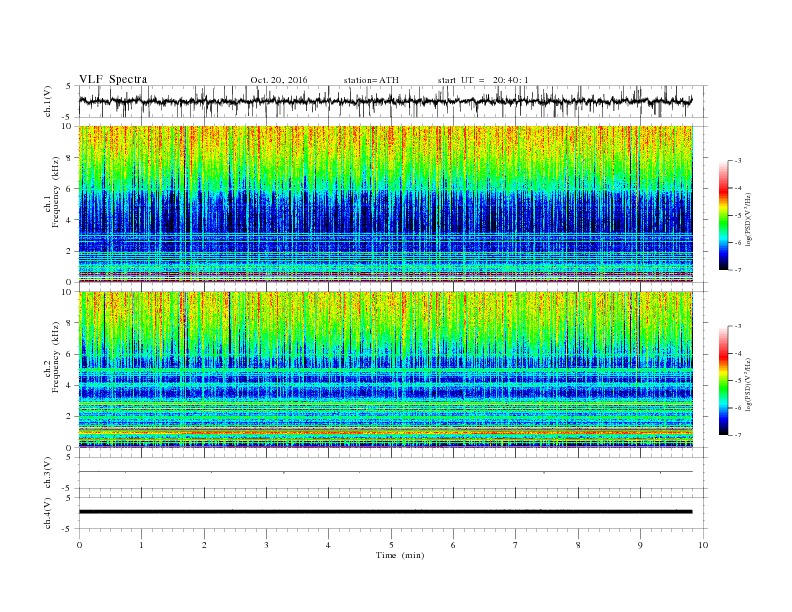792x612 pixels.
Task: Click the "-3" tick on ch.1 colorbar
Action: (738, 161)
